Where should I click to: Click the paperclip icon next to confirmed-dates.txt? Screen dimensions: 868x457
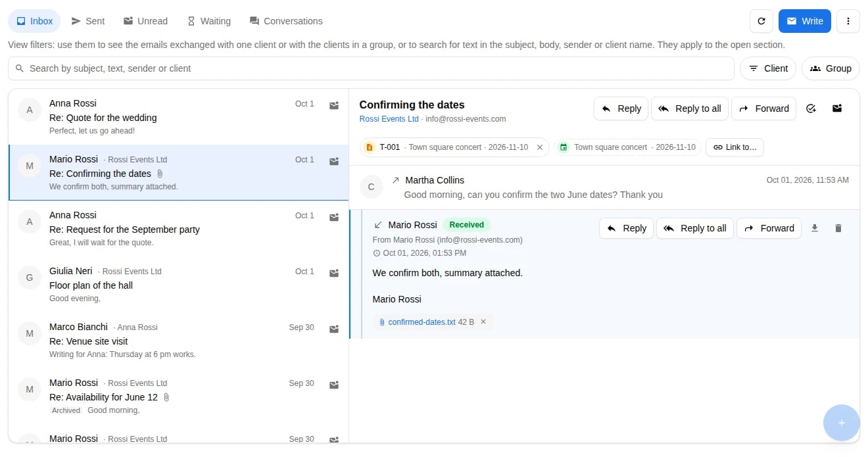tap(382, 322)
